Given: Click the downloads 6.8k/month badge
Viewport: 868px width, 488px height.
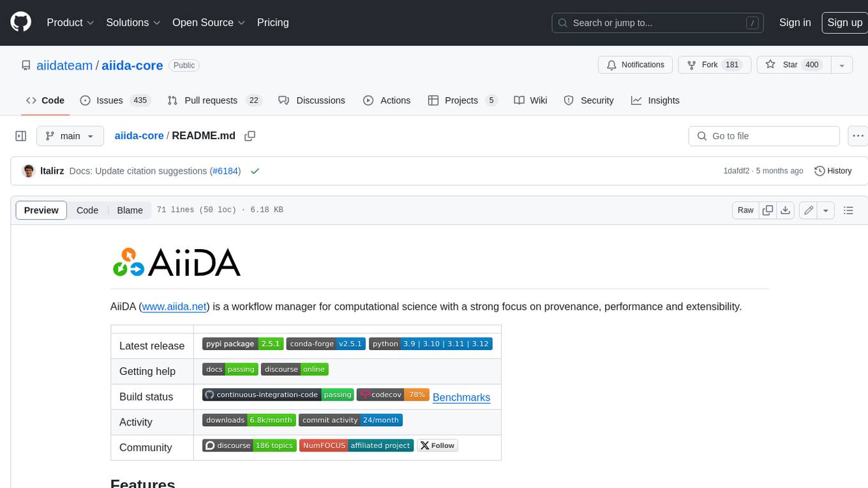Looking at the screenshot, I should [x=250, y=420].
